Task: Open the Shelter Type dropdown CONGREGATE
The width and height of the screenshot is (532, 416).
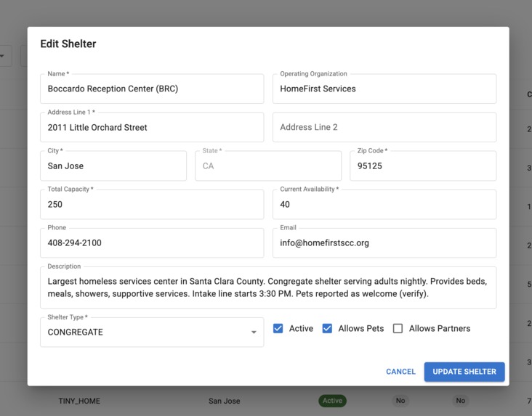Action: (152, 333)
